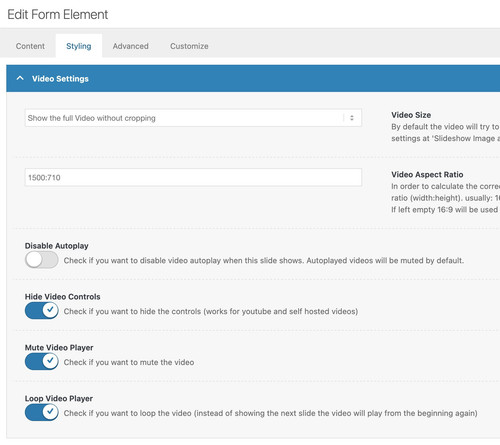Click the Video Size heading text
Viewport: 500px width, 445px height.
pos(411,115)
